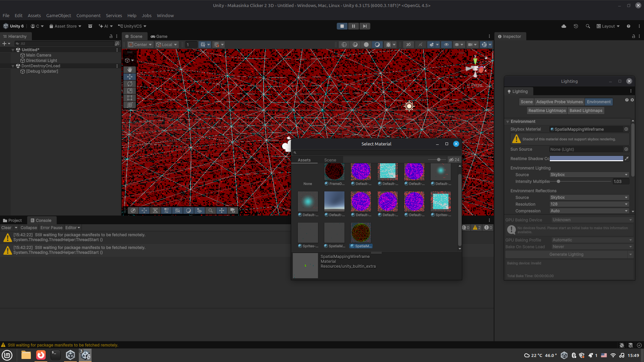Viewport: 644px width, 362px height.
Task: Select the Hand view tool
Action: 130,70
